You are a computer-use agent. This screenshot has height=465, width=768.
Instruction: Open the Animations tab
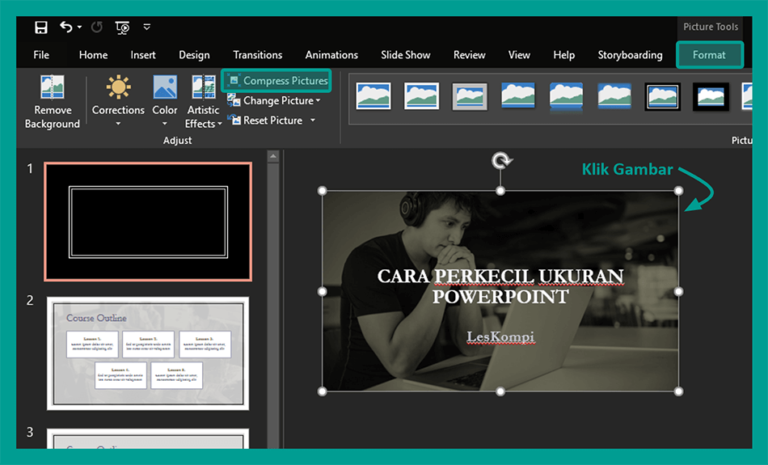coord(332,55)
